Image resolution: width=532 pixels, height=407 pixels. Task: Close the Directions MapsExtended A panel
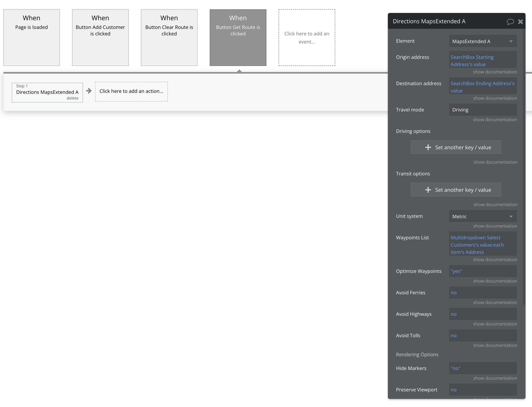(521, 22)
